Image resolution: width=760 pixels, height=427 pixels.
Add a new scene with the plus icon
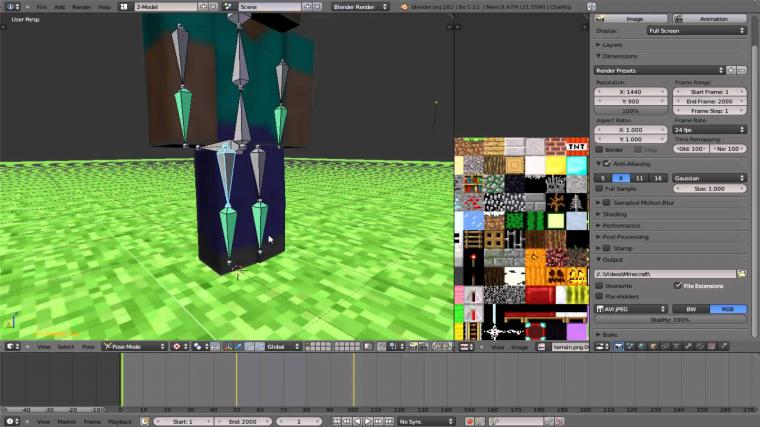coord(307,7)
